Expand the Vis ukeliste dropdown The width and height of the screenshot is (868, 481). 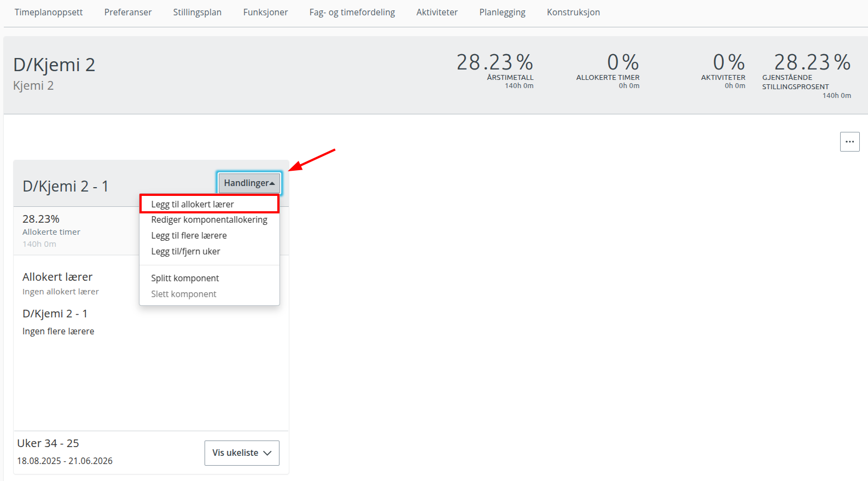242,453
